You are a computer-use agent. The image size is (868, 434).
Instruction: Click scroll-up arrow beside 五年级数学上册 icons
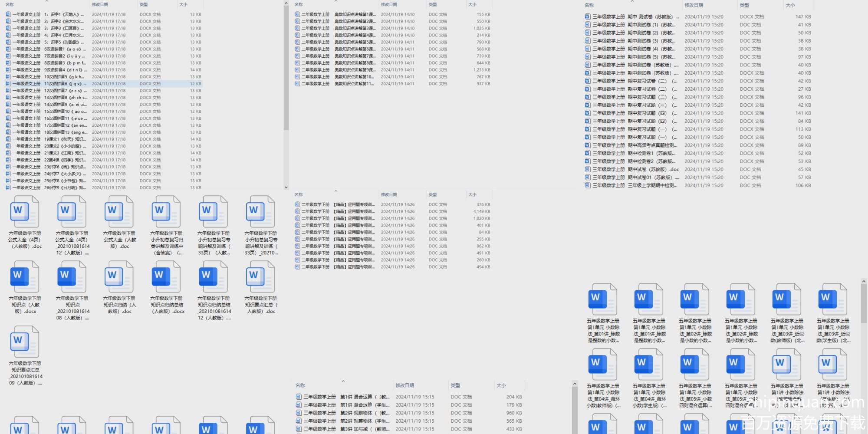(864, 282)
